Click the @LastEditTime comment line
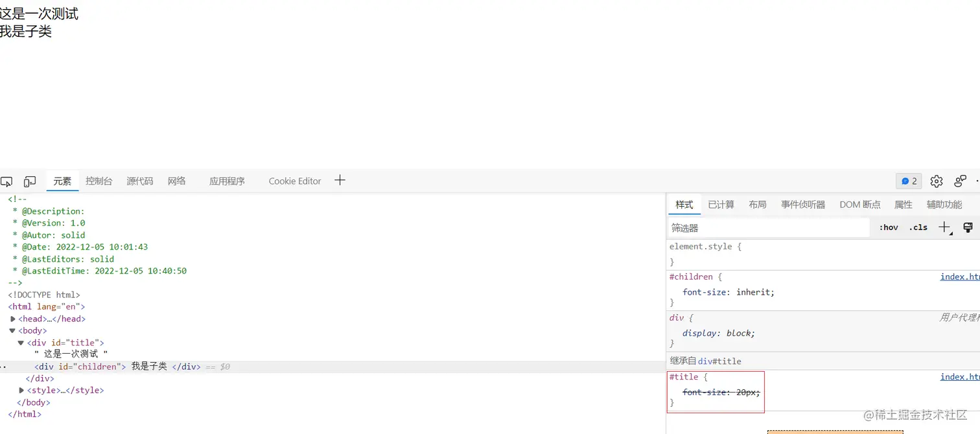This screenshot has height=434, width=980. [x=100, y=271]
